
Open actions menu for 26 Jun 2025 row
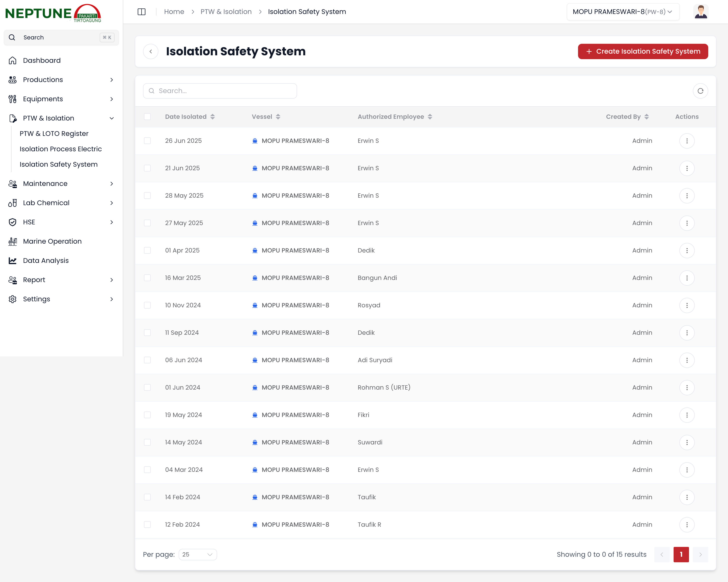pos(686,141)
